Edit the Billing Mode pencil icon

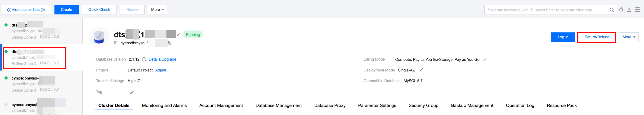pyautogui.click(x=485, y=59)
